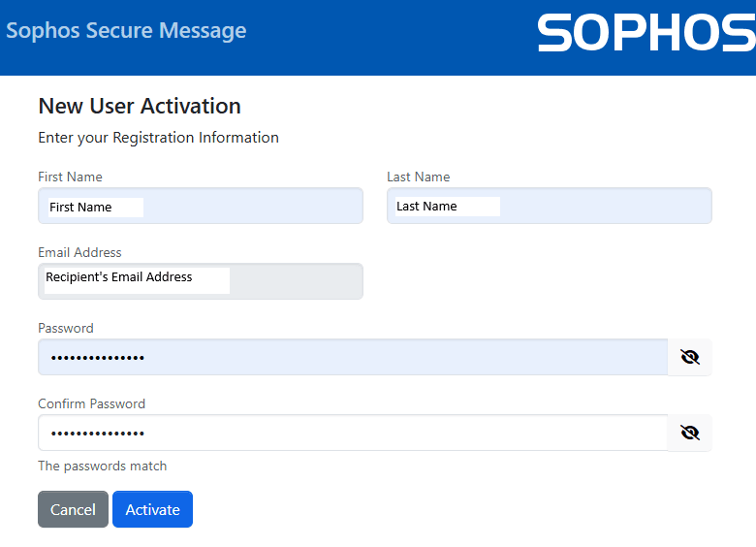This screenshot has width=756, height=547.
Task: Click "Enter your Registration Information" subtitle text
Action: pyautogui.click(x=158, y=138)
